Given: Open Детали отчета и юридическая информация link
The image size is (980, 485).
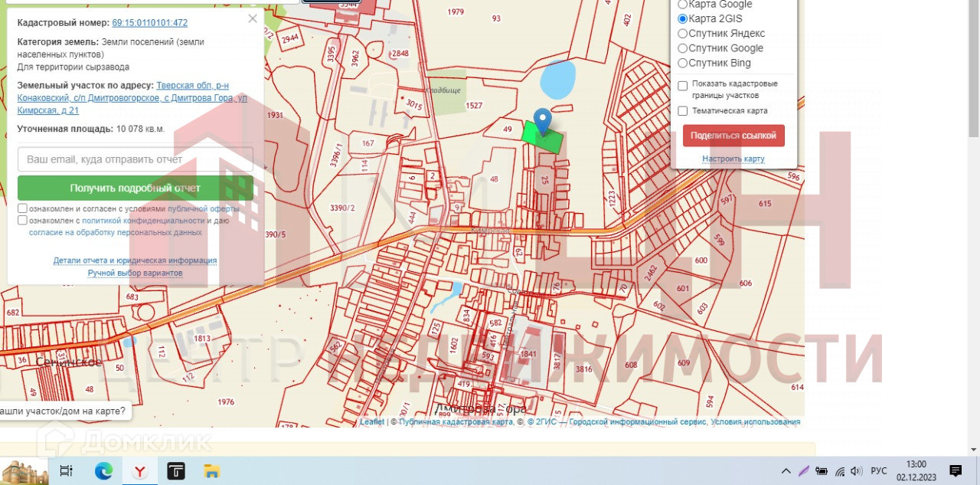Looking at the screenshot, I should (x=136, y=261).
